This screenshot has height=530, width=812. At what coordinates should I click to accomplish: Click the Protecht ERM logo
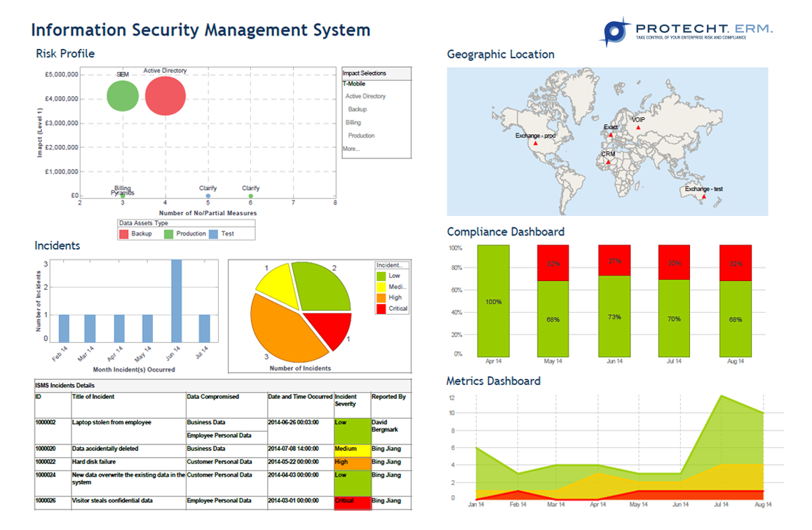(x=689, y=29)
